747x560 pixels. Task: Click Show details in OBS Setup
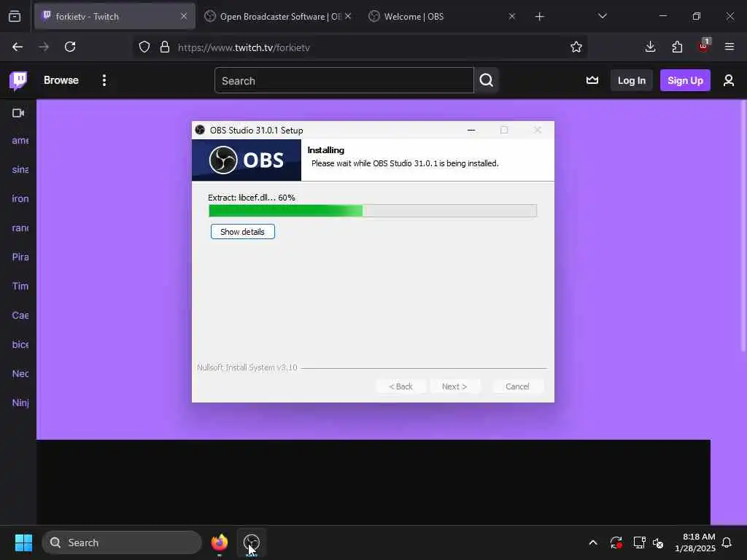[242, 232]
